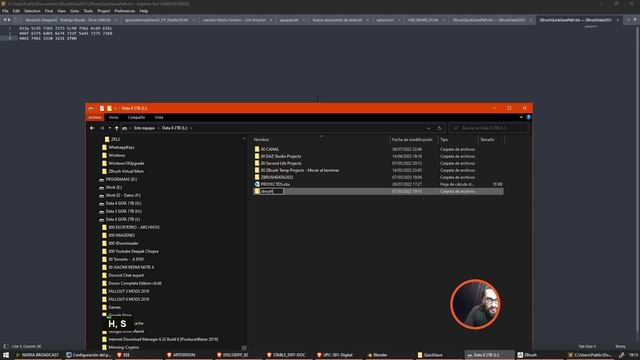Select ZBrush Virtual Mem in the tree

(126, 171)
